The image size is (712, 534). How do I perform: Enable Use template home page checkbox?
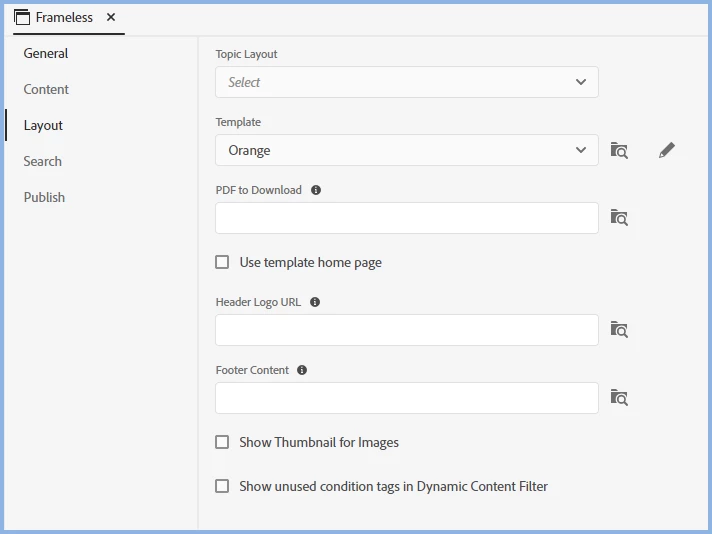[222, 262]
